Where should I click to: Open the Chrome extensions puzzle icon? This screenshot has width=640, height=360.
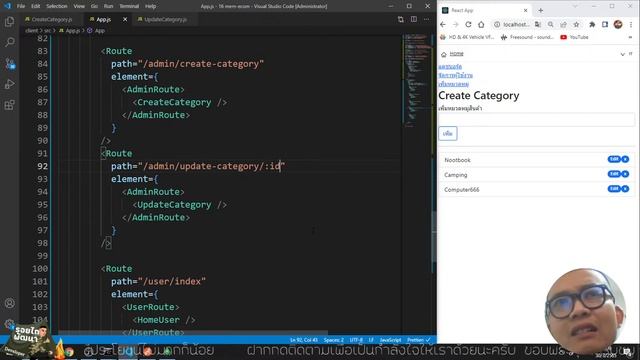tap(592, 24)
